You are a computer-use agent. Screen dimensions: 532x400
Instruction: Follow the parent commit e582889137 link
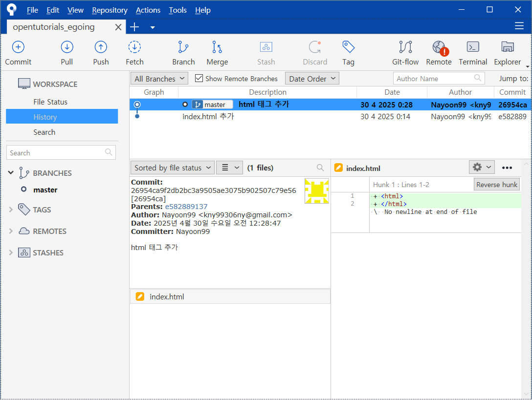[x=186, y=207]
